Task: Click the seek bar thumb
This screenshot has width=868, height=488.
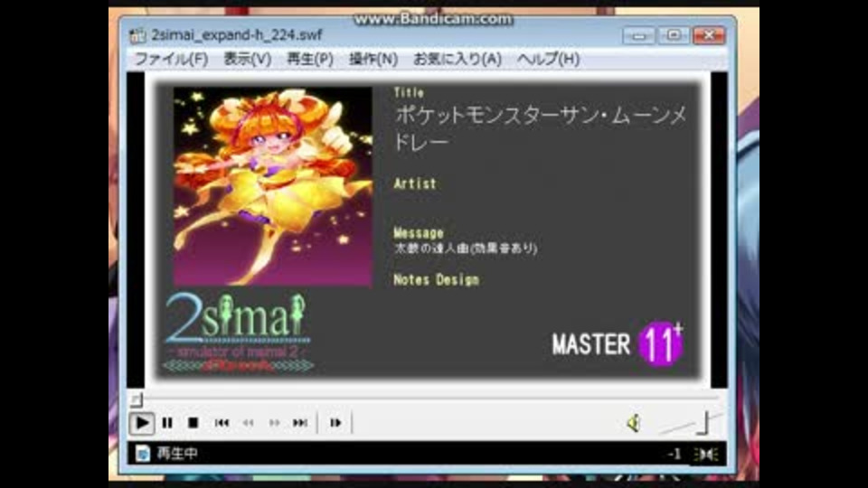Action: tap(137, 399)
